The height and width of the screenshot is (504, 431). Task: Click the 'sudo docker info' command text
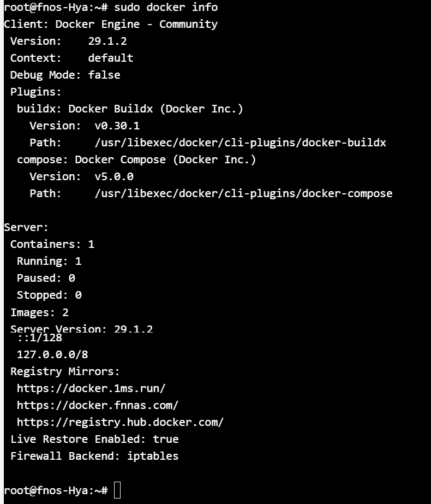click(x=166, y=7)
